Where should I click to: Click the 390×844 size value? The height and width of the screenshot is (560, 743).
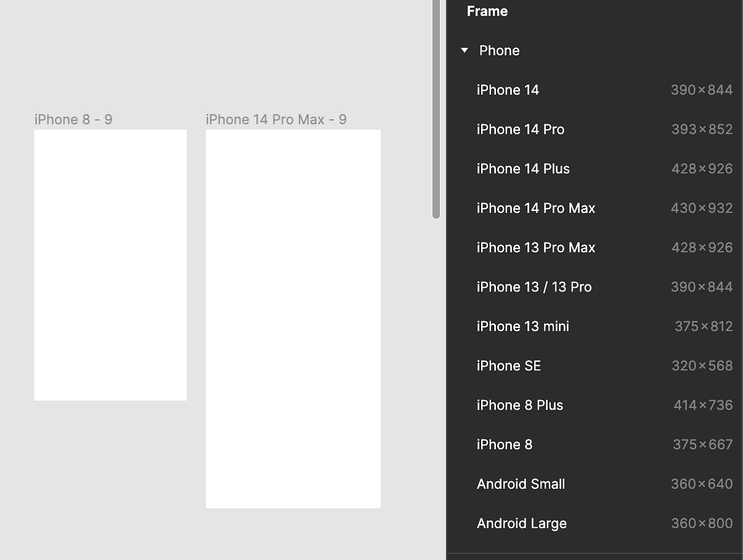pos(702,90)
